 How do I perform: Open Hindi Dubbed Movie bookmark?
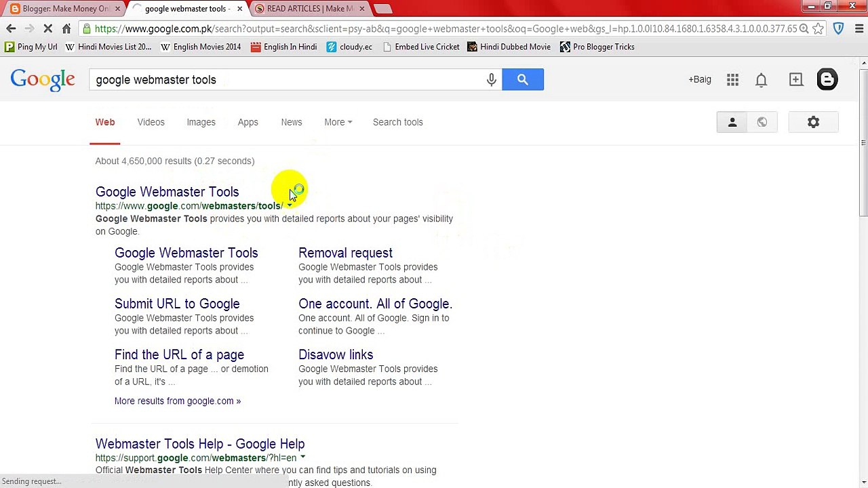[509, 47]
